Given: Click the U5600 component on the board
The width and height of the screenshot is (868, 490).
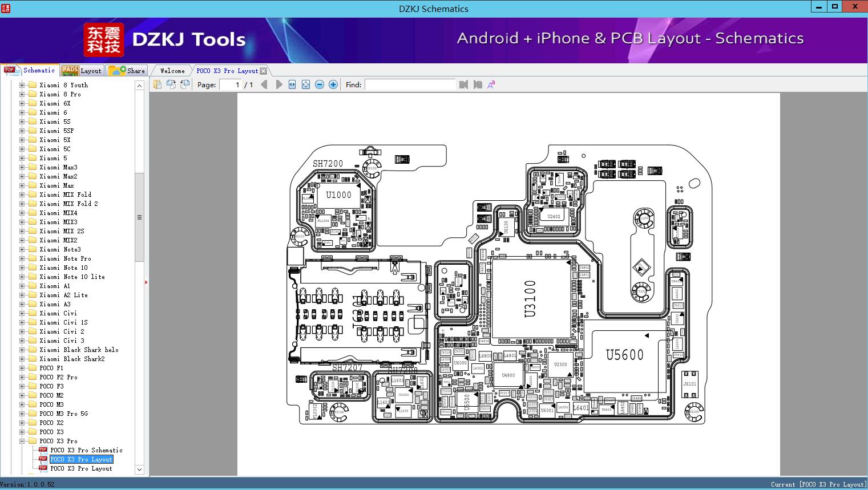Looking at the screenshot, I should coord(625,355).
